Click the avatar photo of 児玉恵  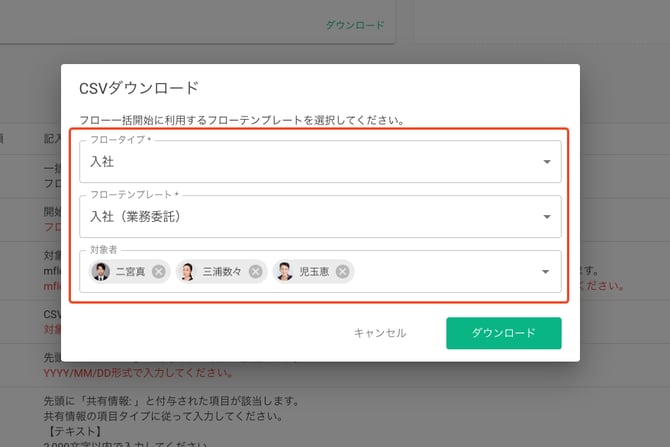[284, 272]
